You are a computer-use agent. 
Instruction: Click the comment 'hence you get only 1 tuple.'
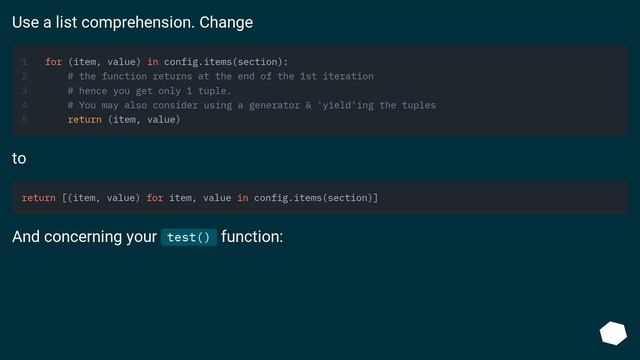click(x=149, y=91)
